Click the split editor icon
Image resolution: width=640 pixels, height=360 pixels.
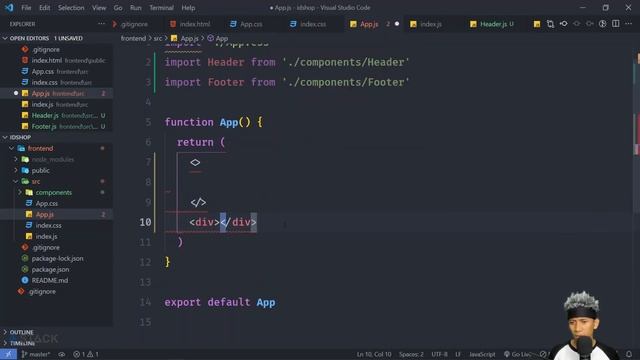pyautogui.click(x=616, y=24)
